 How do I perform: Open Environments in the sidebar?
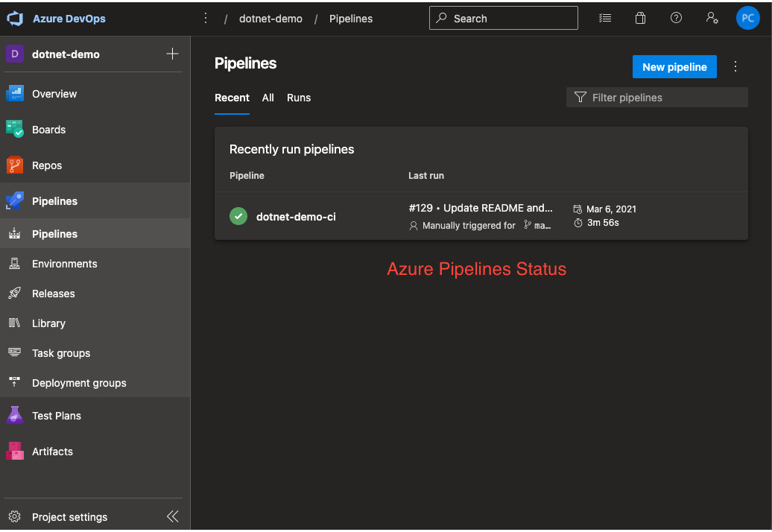point(95,264)
